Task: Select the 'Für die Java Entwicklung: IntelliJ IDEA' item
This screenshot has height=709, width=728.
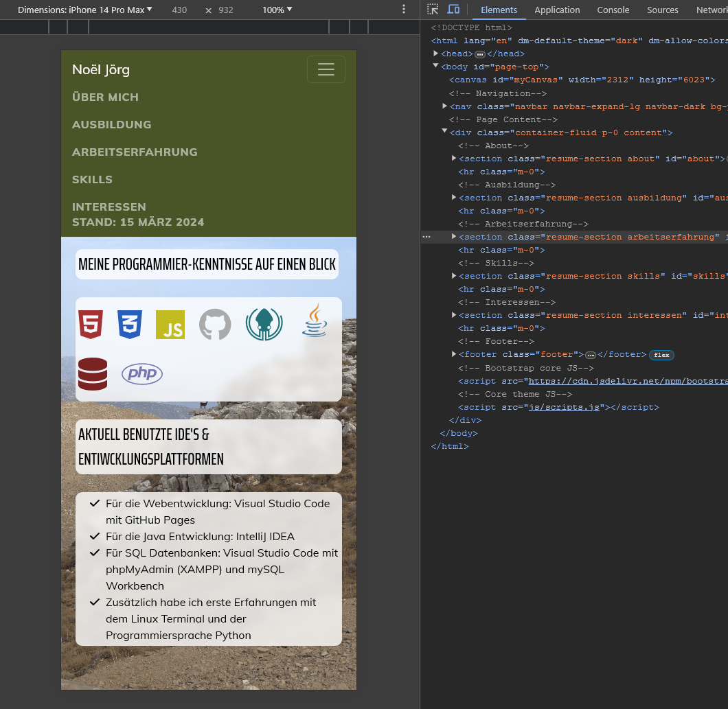Action: [200, 537]
